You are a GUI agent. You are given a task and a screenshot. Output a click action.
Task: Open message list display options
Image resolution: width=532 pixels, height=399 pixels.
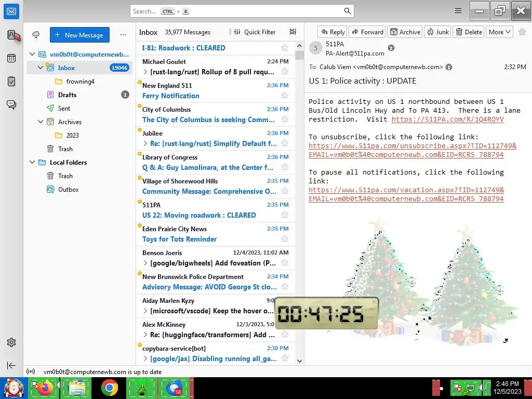click(293, 32)
